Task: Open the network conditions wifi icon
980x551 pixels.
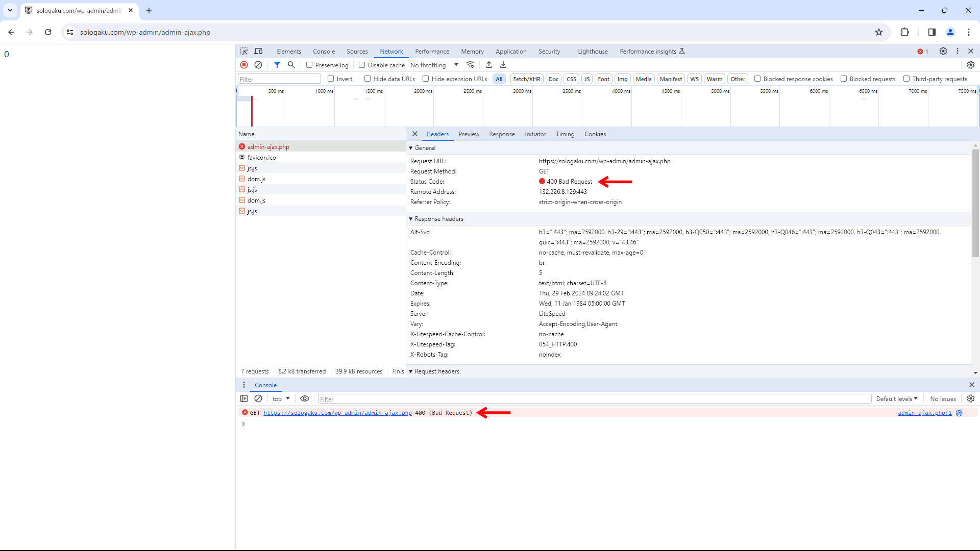Action: (470, 65)
